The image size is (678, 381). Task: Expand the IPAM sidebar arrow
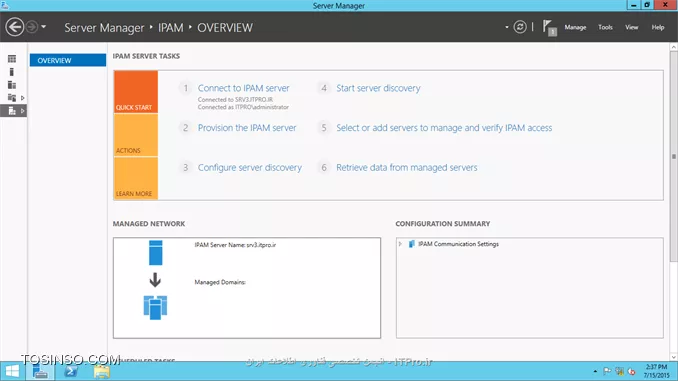pos(22,111)
